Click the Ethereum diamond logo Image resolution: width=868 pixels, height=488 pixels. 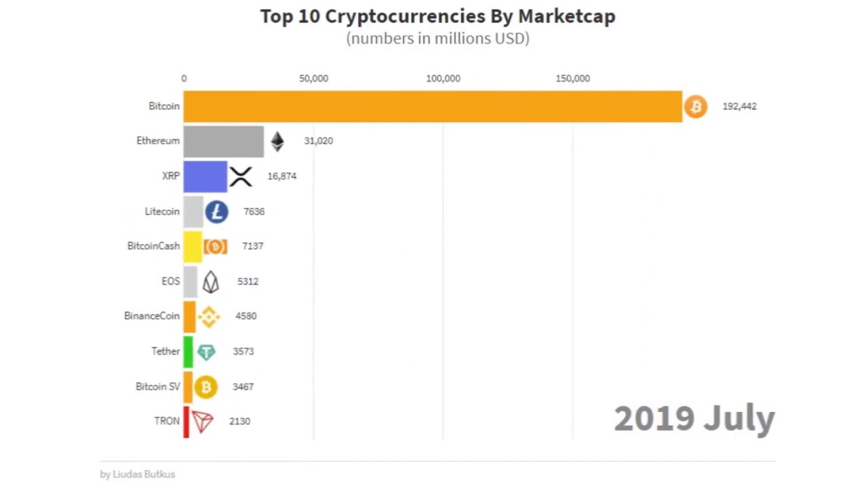coord(277,141)
